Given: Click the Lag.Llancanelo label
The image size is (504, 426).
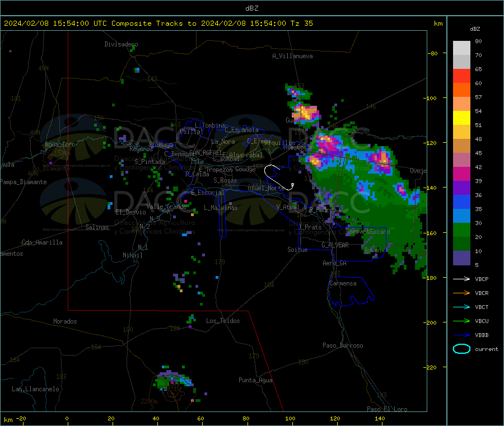Looking at the screenshot, I should tap(36, 389).
